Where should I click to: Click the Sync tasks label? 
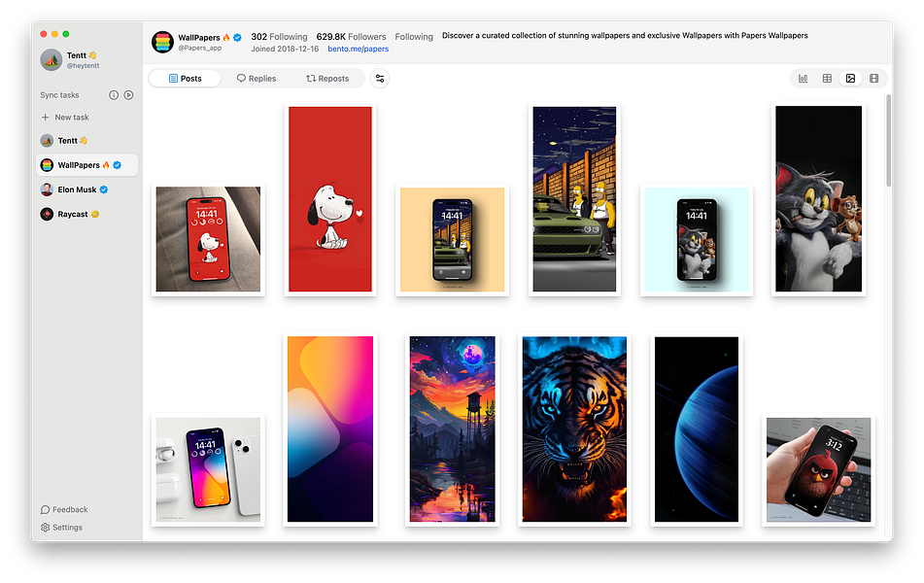click(59, 95)
